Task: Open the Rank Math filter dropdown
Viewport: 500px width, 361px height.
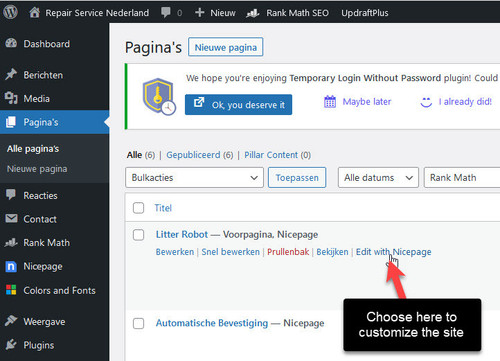Action: 462,178
